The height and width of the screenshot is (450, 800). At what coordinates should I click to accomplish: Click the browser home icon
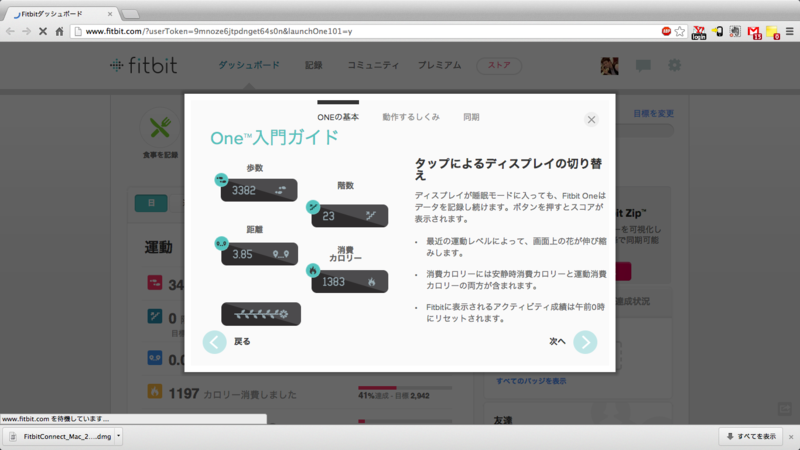point(59,32)
